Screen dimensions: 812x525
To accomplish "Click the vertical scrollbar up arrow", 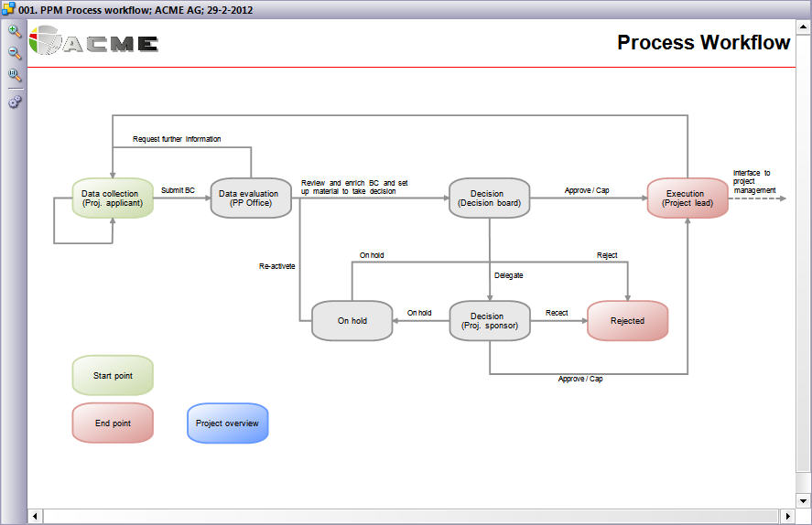I will tap(803, 27).
